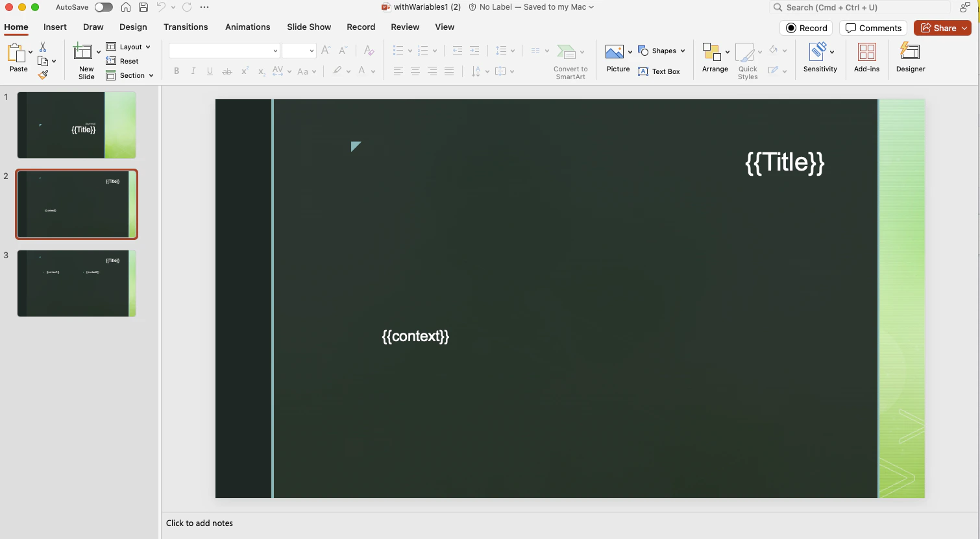Toggle Underline formatting
Screen dimensions: 980x539
click(210, 71)
